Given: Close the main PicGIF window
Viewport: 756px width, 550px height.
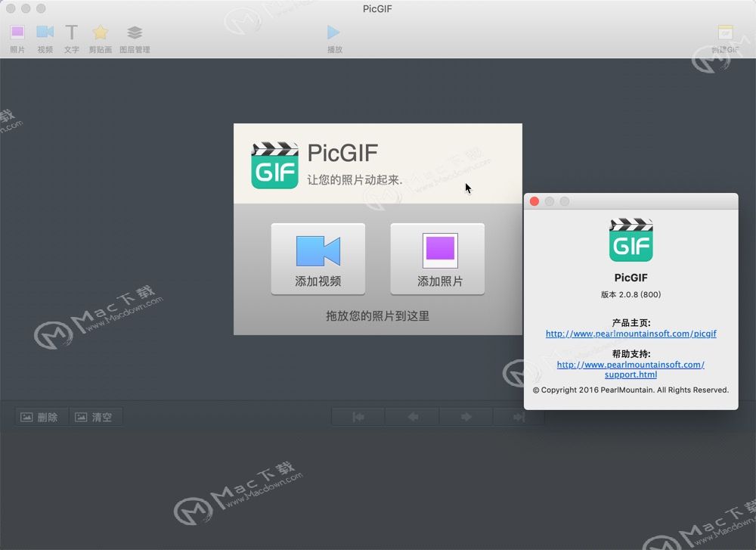Looking at the screenshot, I should pos(11,8).
